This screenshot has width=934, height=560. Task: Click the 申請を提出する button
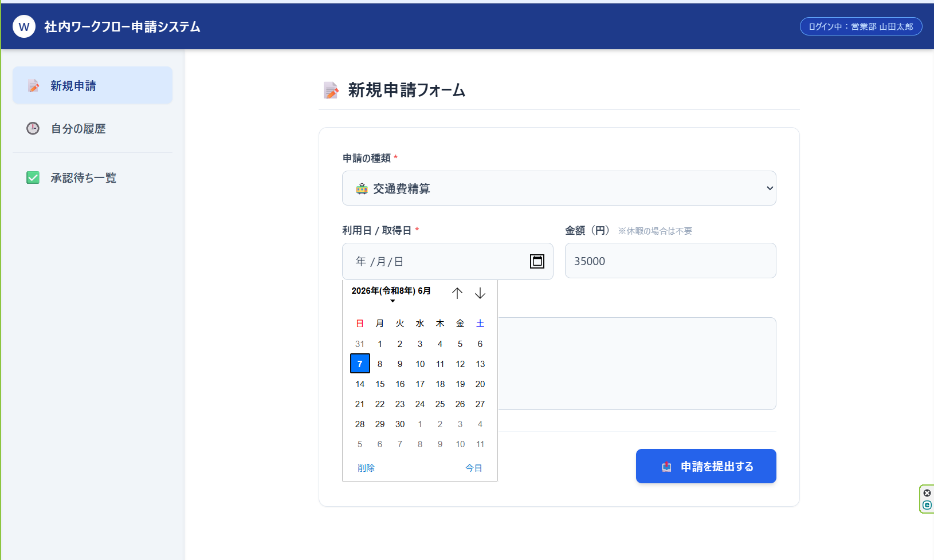pyautogui.click(x=706, y=466)
